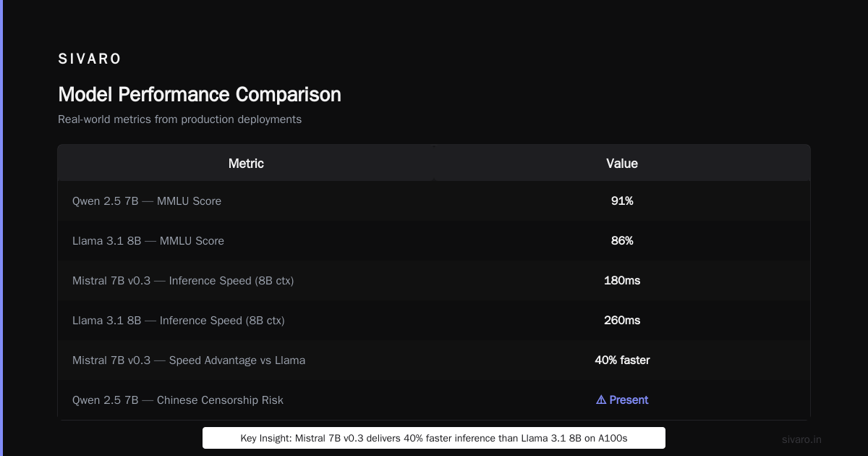
Task: Click the 40% faster value
Action: (622, 360)
